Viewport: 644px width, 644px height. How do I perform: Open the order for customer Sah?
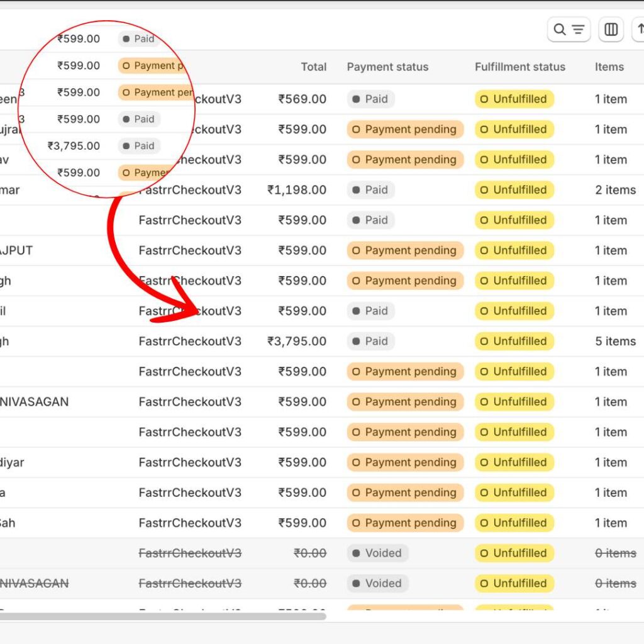[x=8, y=523]
